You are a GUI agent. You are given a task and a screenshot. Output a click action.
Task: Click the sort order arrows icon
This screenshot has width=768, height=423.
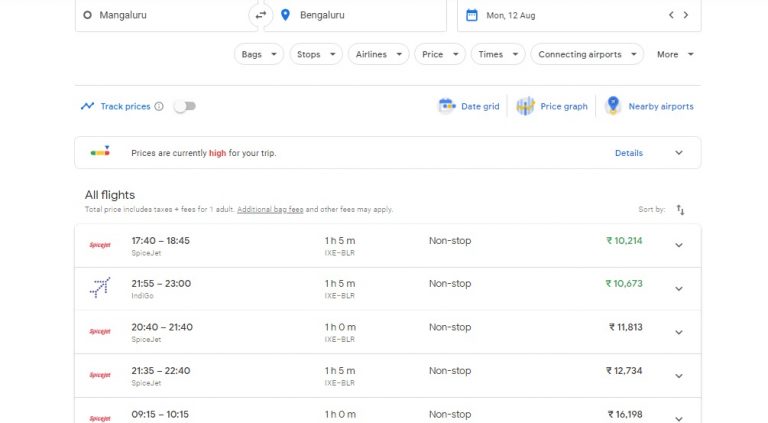click(680, 210)
